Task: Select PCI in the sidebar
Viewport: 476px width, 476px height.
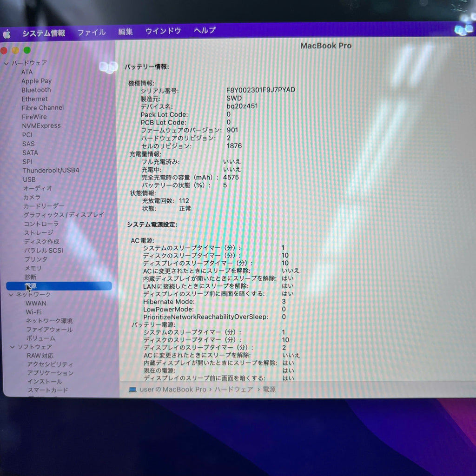Action: (x=27, y=135)
